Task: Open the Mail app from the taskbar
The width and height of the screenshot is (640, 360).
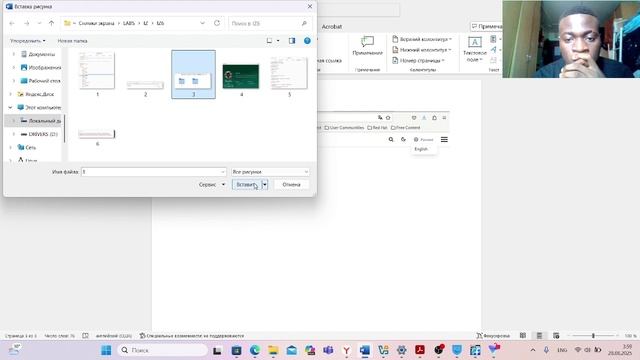Action: pyautogui.click(x=291, y=350)
